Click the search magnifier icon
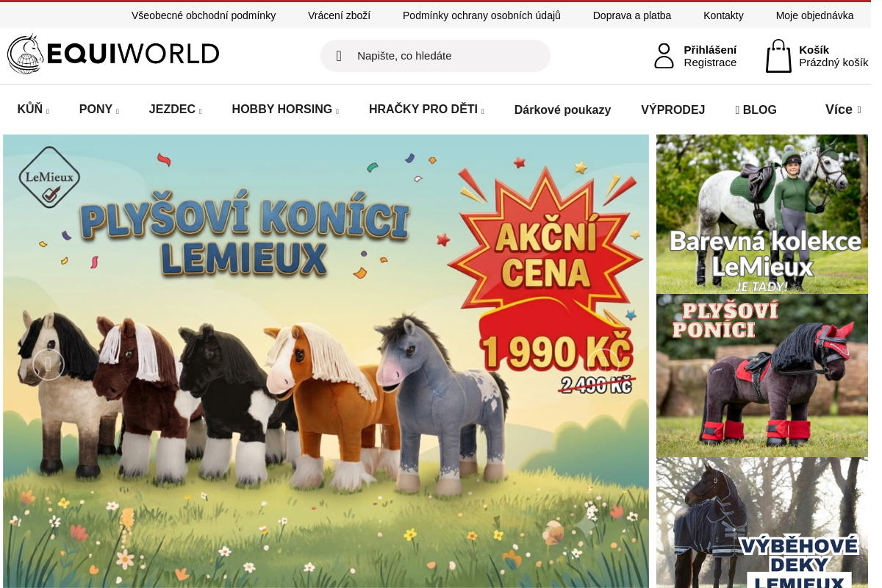The image size is (882, 588). click(x=339, y=56)
